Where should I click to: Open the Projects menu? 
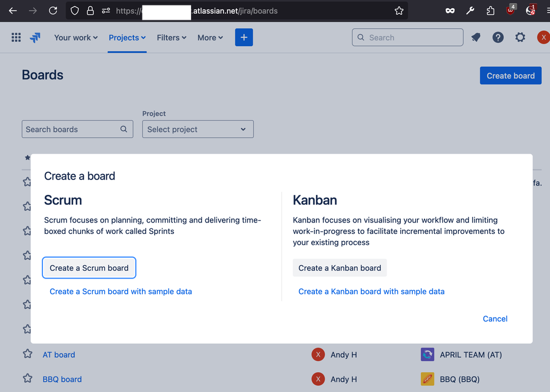[127, 37]
